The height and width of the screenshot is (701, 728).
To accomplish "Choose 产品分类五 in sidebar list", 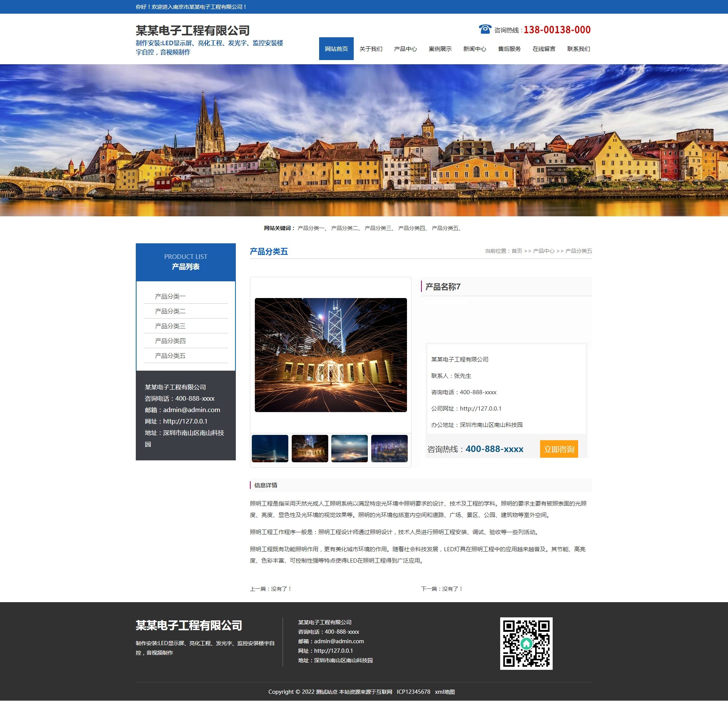I will 170,355.
